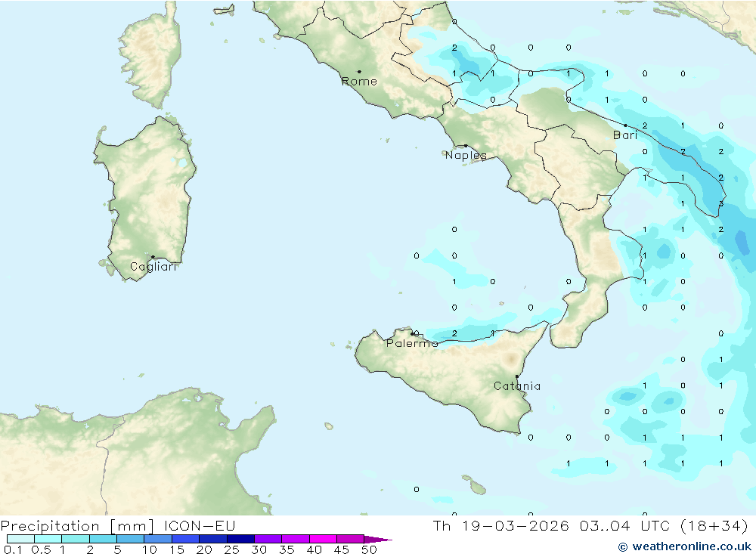Pick the 45 mm legend color swatch

pyautogui.click(x=351, y=539)
